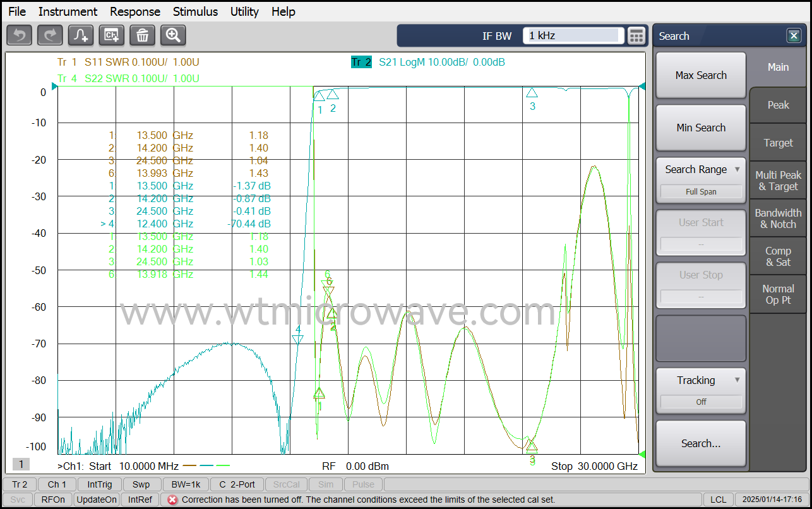Click the IntTrig status bar button
Screen dimensions: 812x509
pyautogui.click(x=100, y=484)
